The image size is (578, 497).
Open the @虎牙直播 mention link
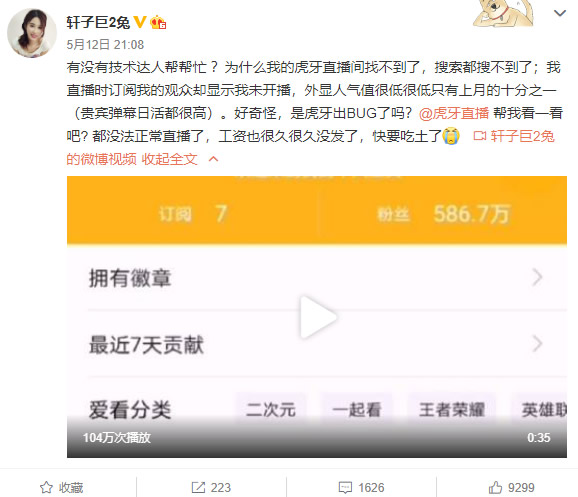454,113
